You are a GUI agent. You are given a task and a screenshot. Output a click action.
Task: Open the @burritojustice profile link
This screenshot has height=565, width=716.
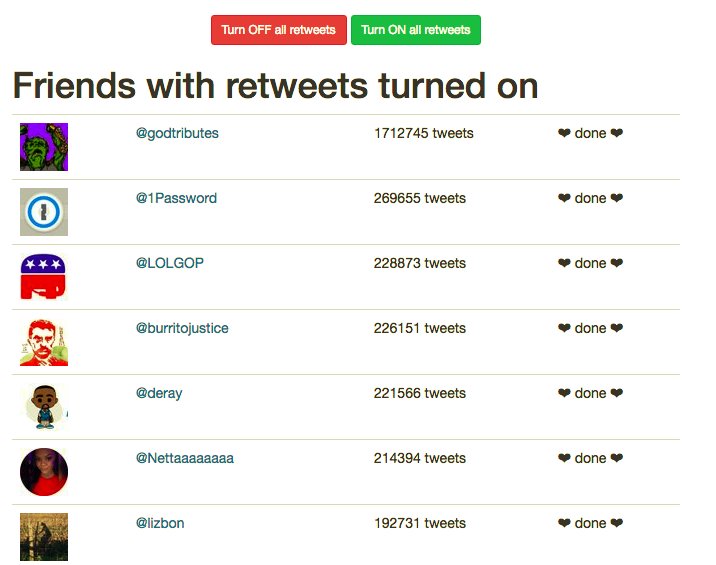click(x=182, y=328)
